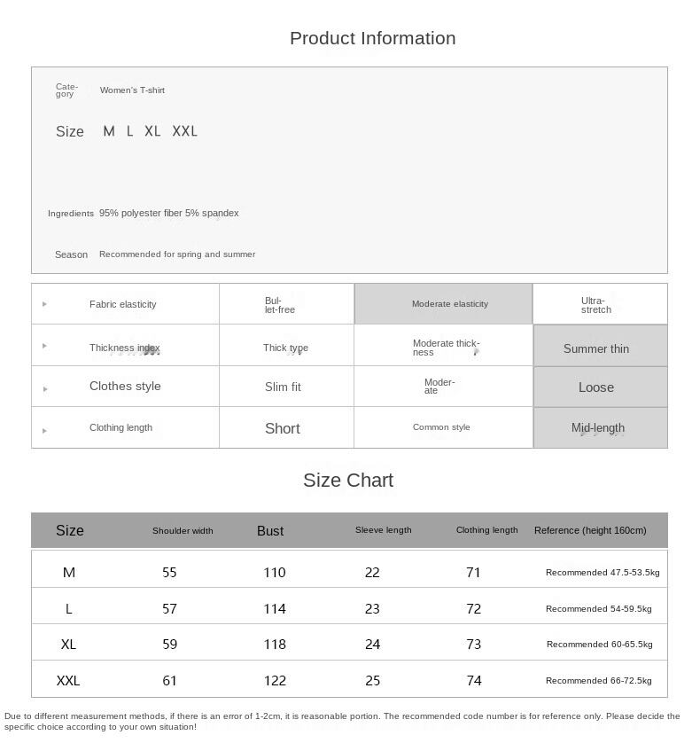Pick the Mid-length clothing option
Screen dimensions: 700x743
pos(598,428)
